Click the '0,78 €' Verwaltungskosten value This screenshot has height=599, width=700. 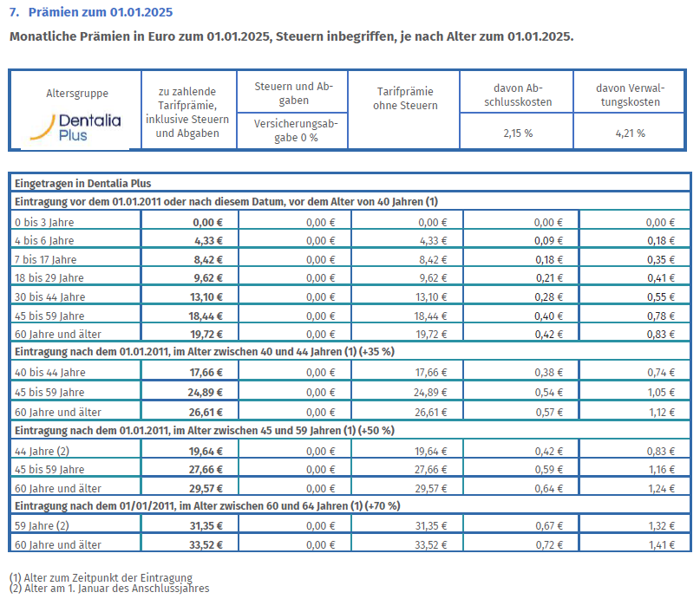tap(661, 316)
